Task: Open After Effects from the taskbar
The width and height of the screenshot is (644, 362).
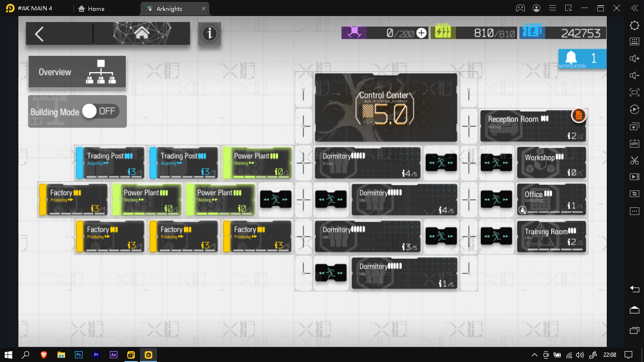Action: click(114, 354)
